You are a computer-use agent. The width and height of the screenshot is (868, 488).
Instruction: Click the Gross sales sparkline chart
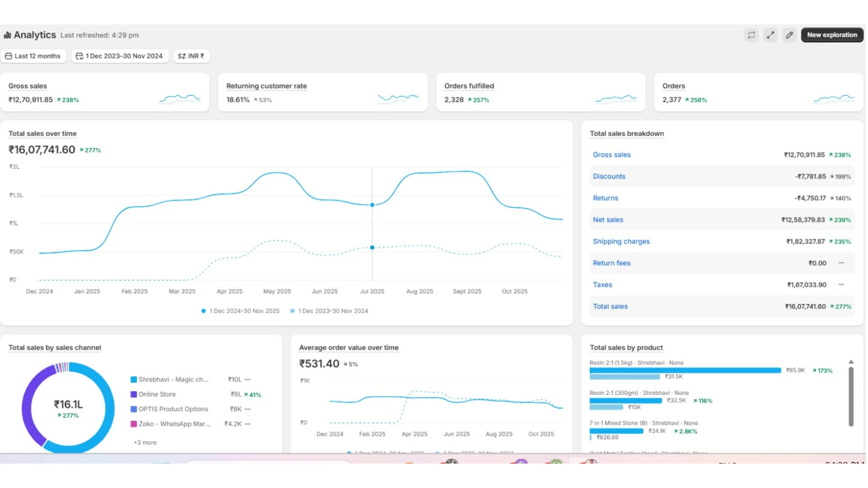(179, 99)
